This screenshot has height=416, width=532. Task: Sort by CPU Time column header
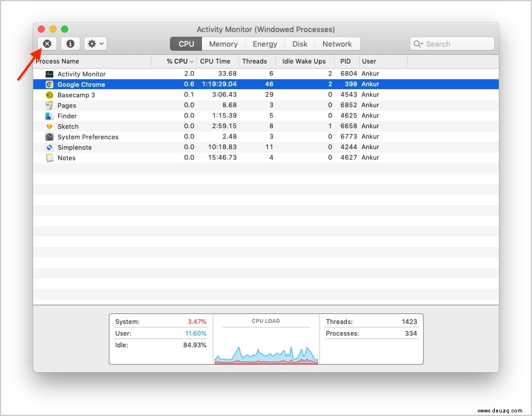218,61
